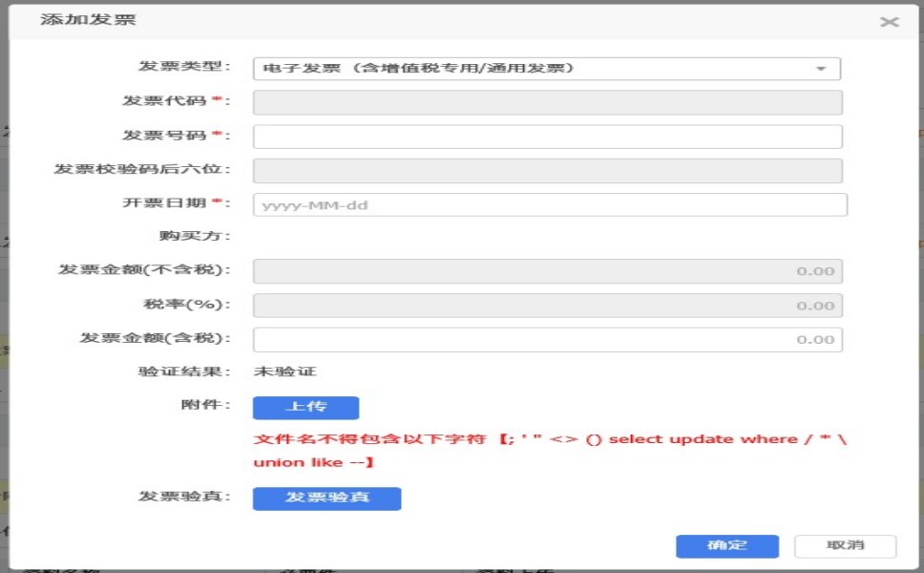
Task: Click the 添加发票 dialog title
Action: (x=89, y=19)
